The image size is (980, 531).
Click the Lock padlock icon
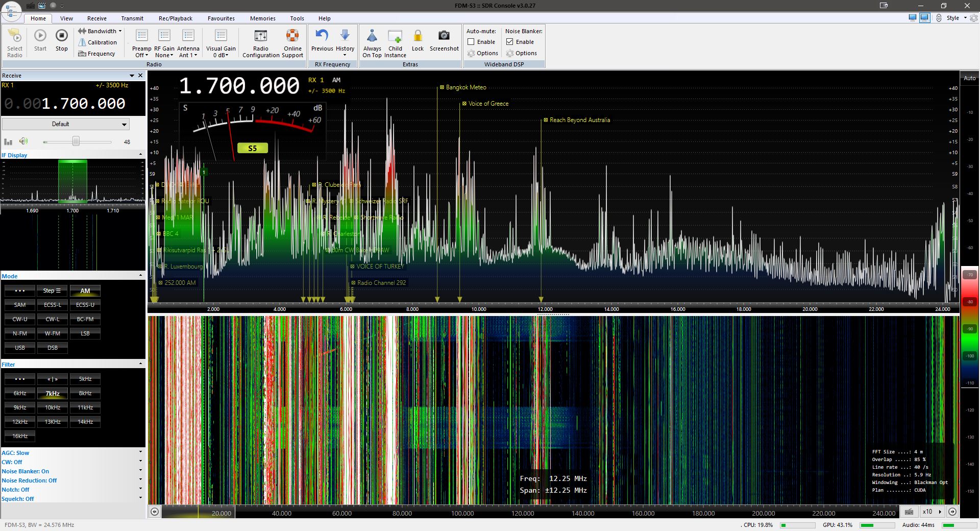click(x=418, y=36)
